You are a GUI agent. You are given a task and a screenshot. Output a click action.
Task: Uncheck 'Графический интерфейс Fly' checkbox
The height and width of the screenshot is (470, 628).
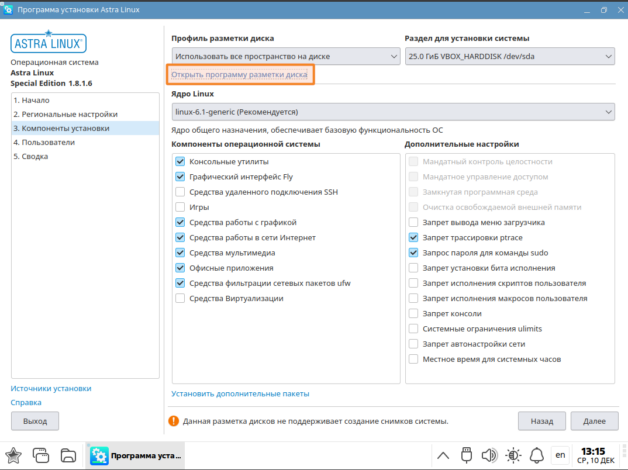click(x=180, y=177)
